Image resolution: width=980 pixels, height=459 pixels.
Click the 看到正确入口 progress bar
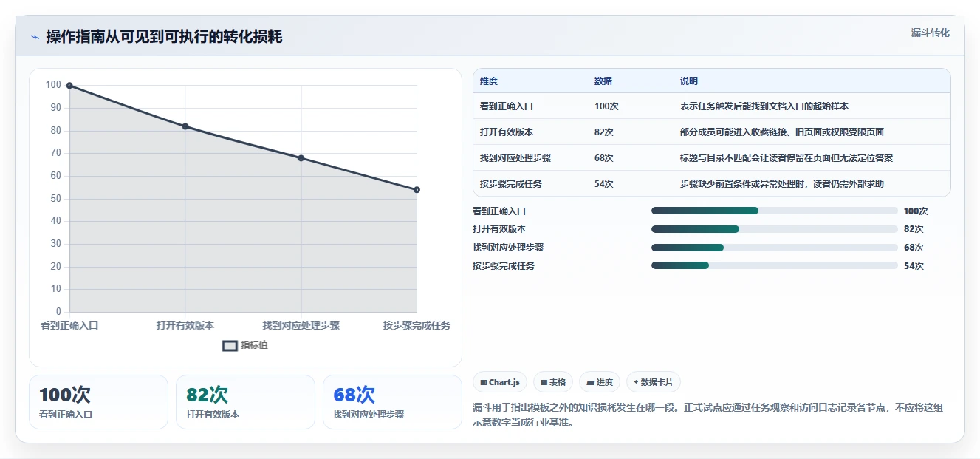pyautogui.click(x=775, y=211)
